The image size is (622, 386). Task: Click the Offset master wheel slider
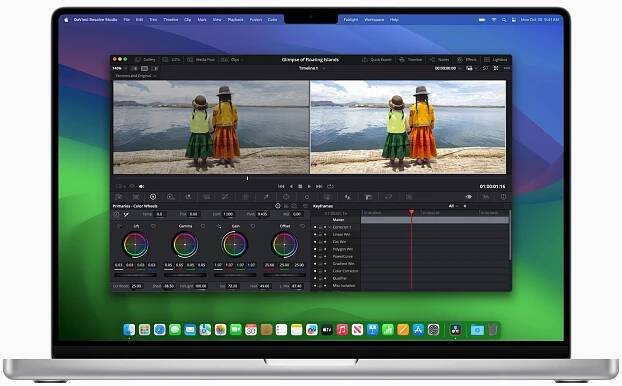[284, 275]
